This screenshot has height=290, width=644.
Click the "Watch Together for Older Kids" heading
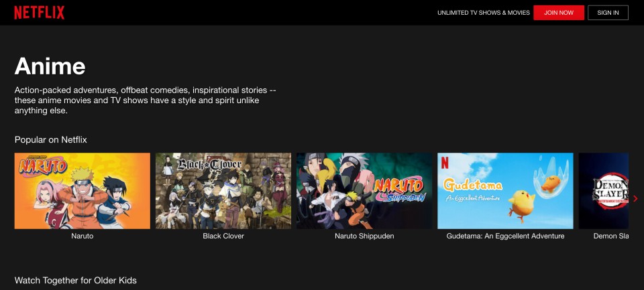point(76,281)
